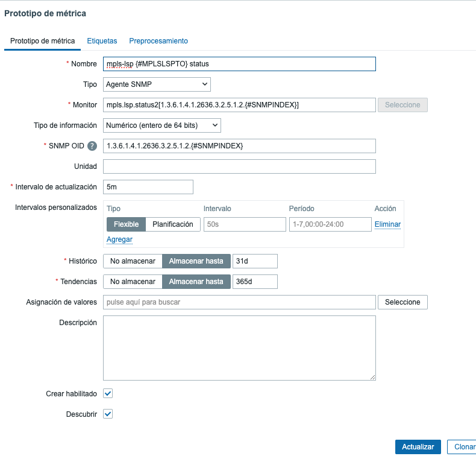The image size is (476, 459).
Task: Click Agregar to add custom interval
Action: [x=119, y=239]
